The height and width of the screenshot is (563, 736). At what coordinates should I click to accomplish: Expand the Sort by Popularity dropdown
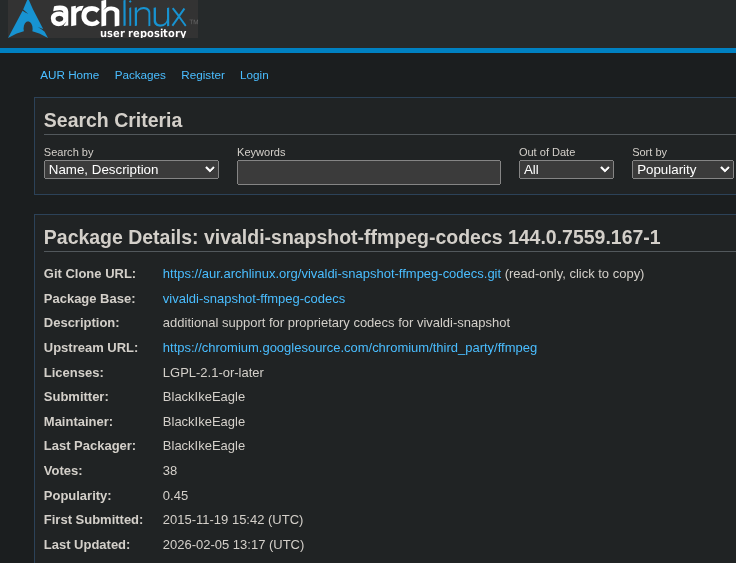[x=682, y=170]
